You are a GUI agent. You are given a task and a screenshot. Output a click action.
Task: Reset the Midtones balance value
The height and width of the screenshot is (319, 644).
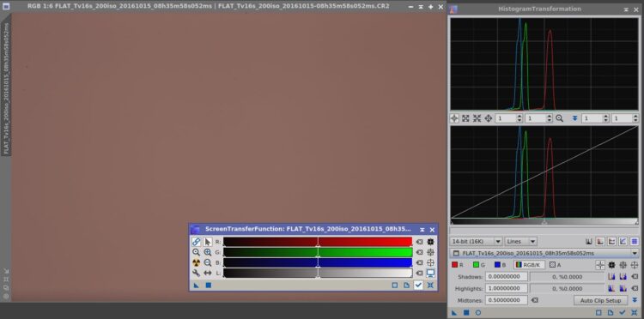click(534, 300)
